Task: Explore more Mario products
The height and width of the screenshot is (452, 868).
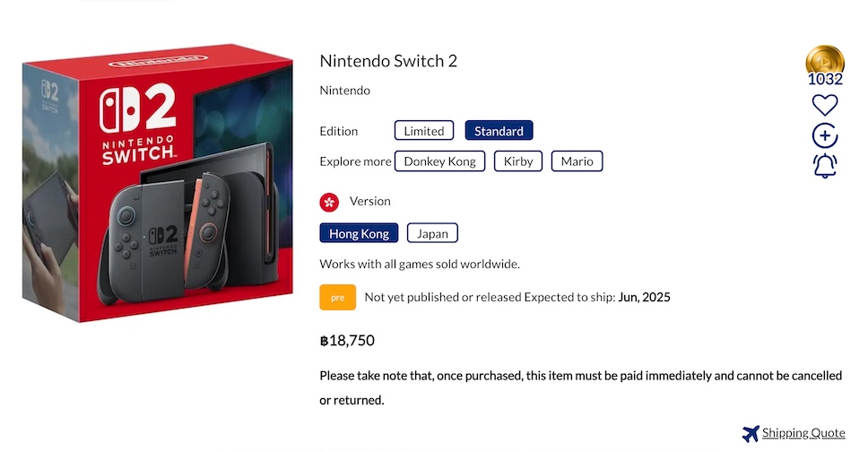Action: tap(577, 161)
